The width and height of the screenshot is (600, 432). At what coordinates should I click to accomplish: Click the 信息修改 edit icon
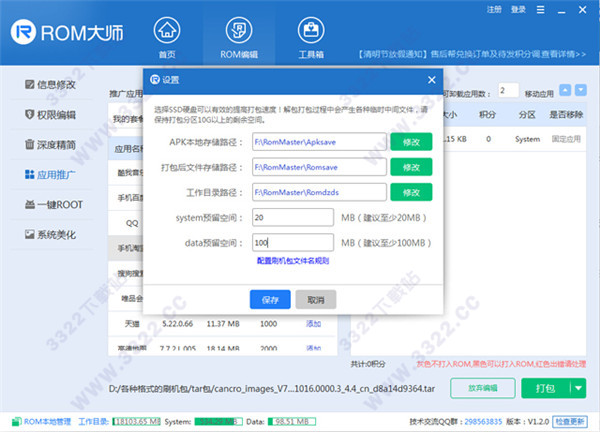point(29,84)
